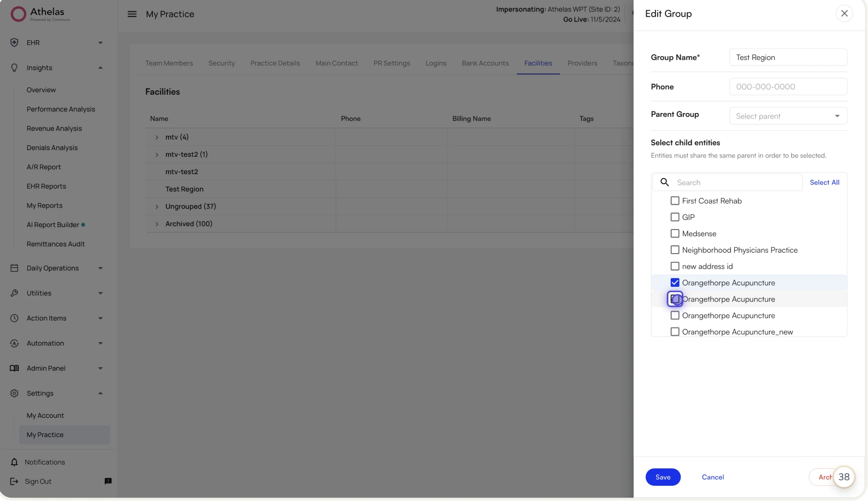
Task: Expand the Ungrouped (37) row
Action: pyautogui.click(x=157, y=206)
